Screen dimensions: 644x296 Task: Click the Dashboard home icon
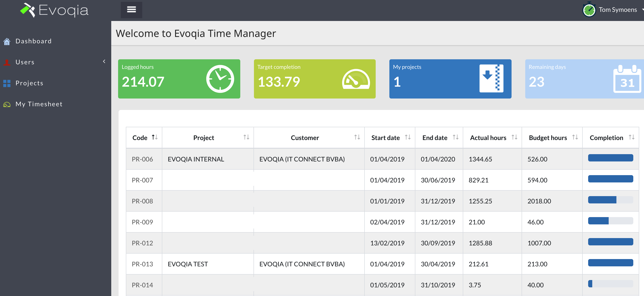[x=7, y=41]
